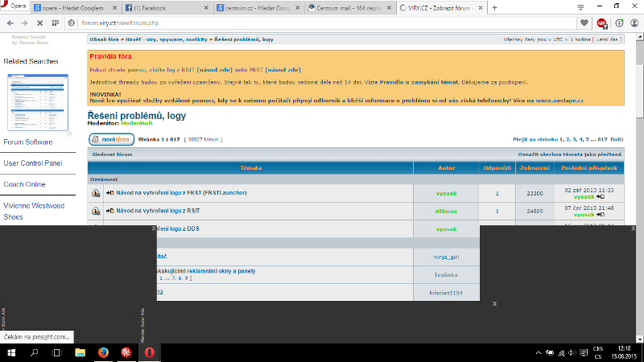This screenshot has width=644, height=362.
Task: Click the Related Searches thumbnail image
Action: coord(31,102)
